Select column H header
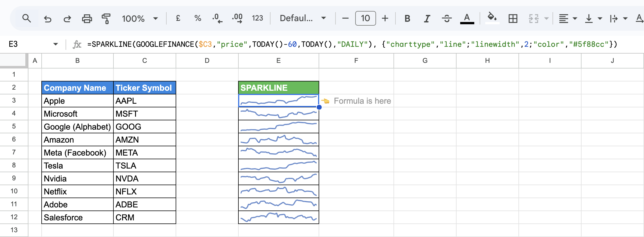This screenshot has width=644, height=237. pyautogui.click(x=487, y=61)
